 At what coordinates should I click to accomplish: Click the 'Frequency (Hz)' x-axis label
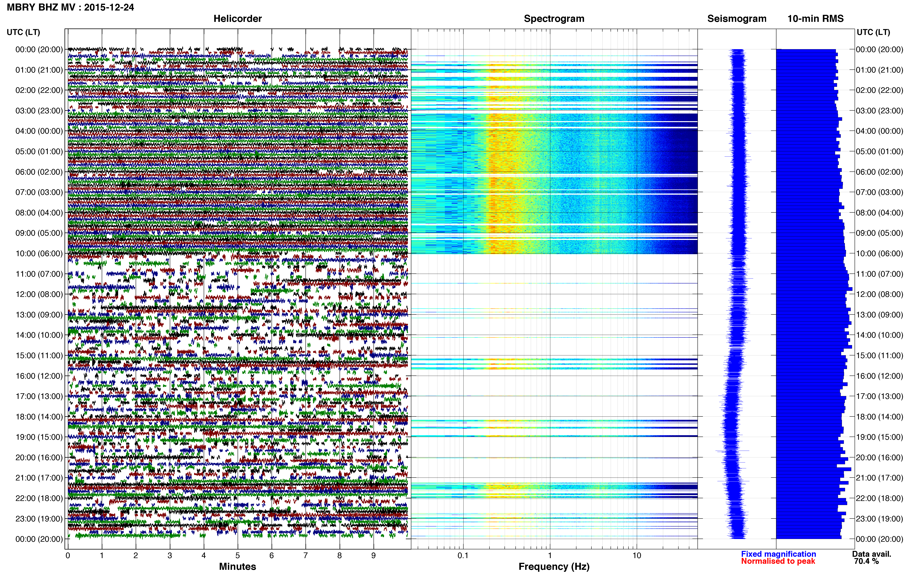554,566
